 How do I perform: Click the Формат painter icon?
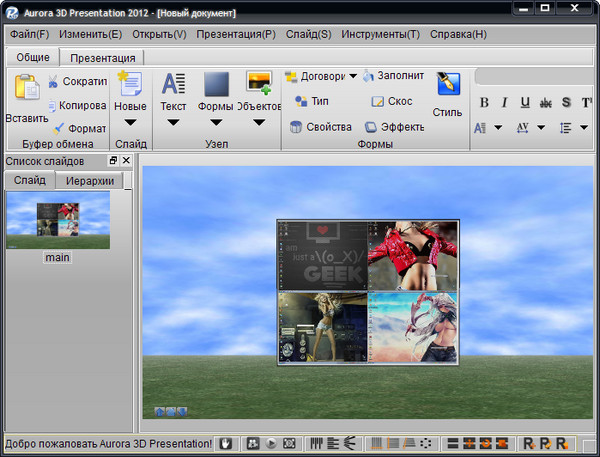[58, 128]
